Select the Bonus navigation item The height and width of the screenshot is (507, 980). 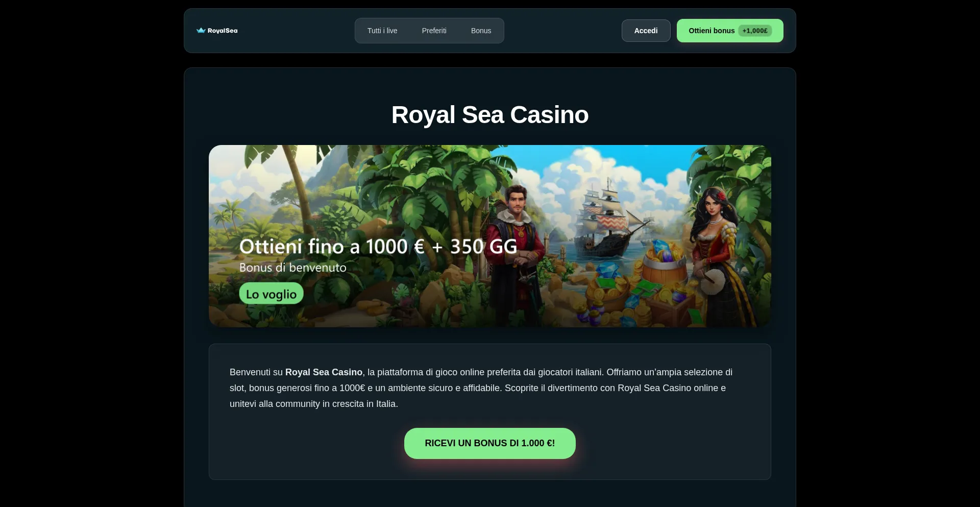point(481,31)
